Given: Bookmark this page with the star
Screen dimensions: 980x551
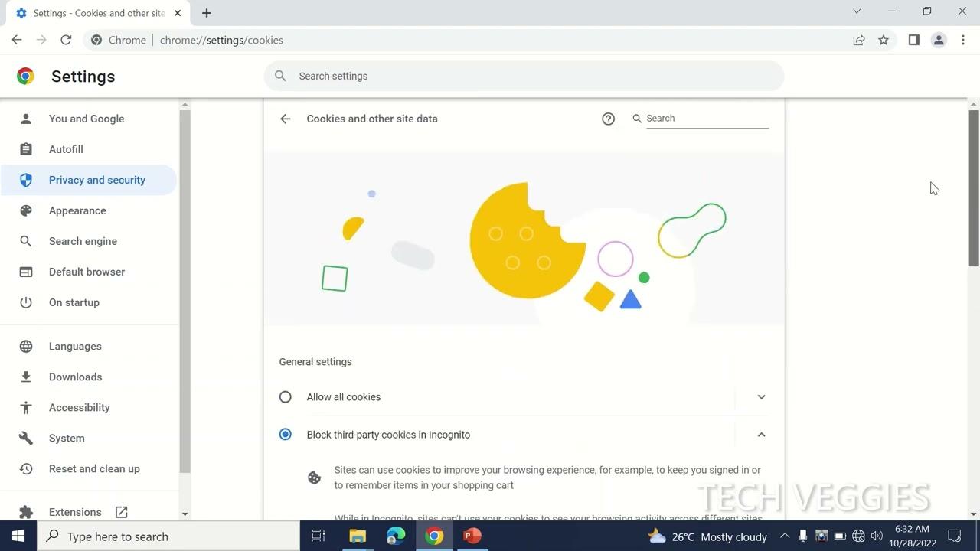Looking at the screenshot, I should (x=884, y=40).
